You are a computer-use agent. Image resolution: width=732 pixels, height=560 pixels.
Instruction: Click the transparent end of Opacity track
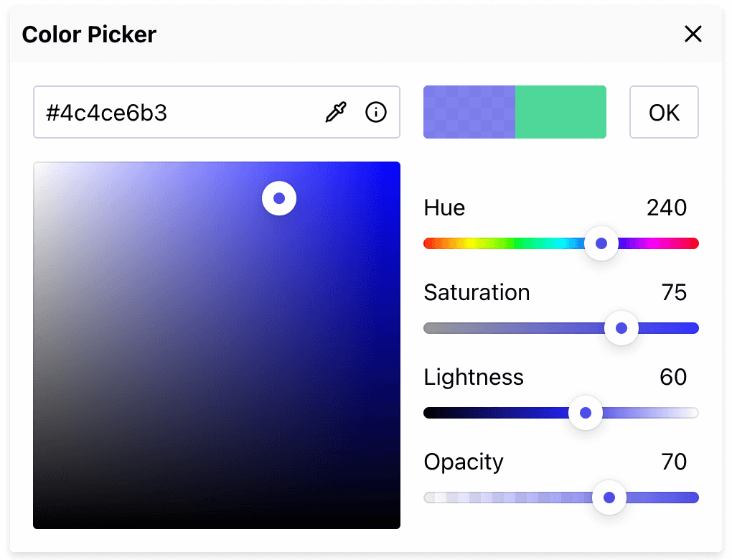coord(428,498)
